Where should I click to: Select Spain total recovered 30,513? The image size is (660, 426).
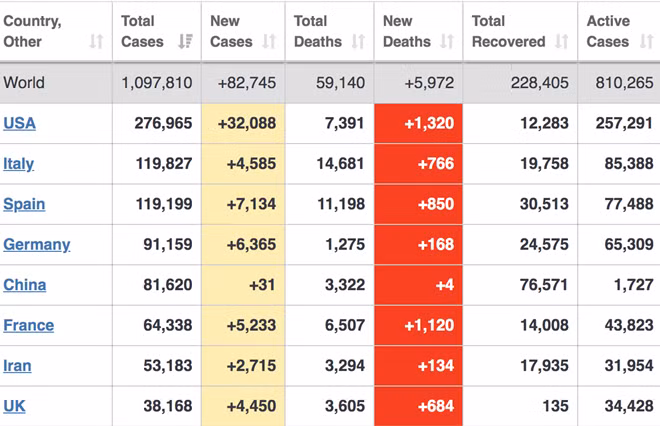(544, 204)
